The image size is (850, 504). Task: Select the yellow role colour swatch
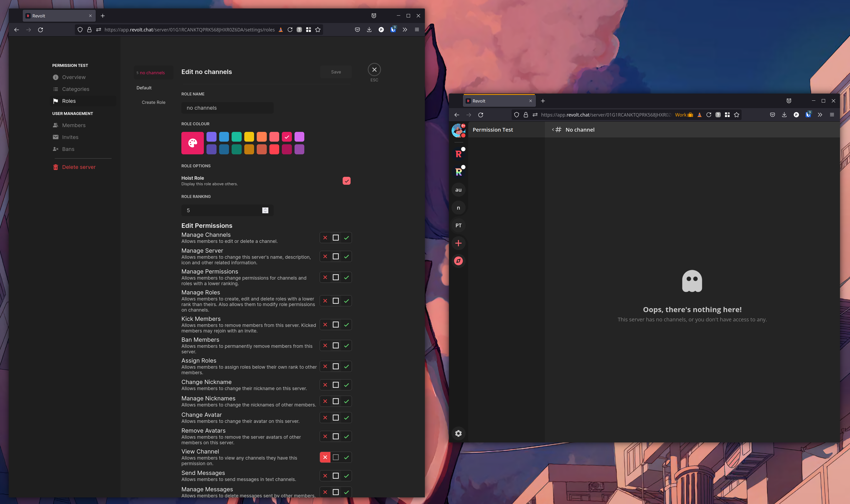pos(249,137)
